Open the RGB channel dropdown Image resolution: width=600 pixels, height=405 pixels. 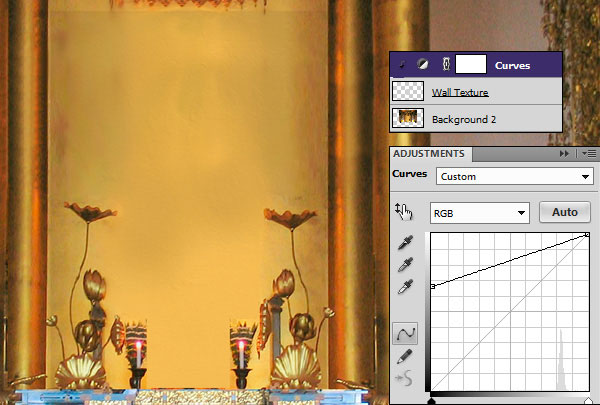[480, 213]
